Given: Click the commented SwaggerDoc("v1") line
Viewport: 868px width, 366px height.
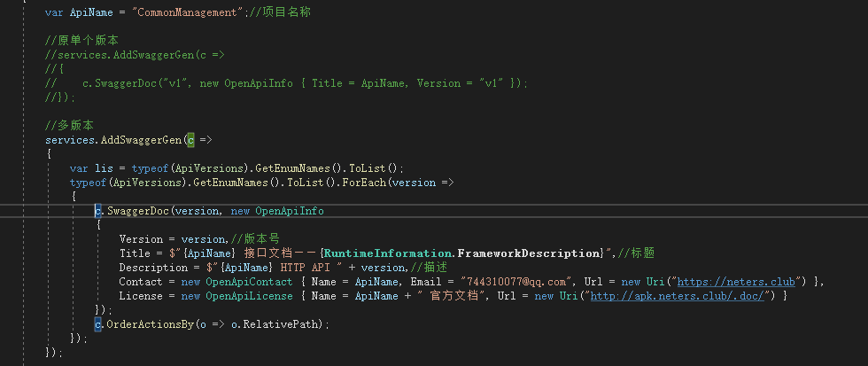Looking at the screenshot, I should 287,83.
